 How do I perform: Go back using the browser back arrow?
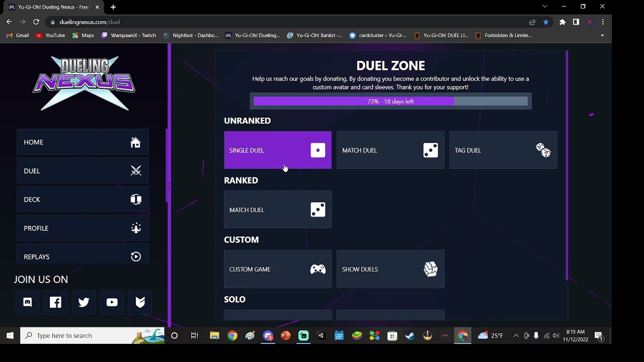(x=9, y=22)
